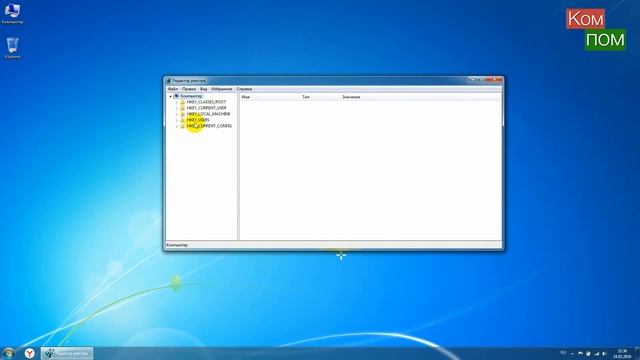Launch Yandex browser from taskbar
Image resolution: width=640 pixels, height=360 pixels.
point(29,353)
